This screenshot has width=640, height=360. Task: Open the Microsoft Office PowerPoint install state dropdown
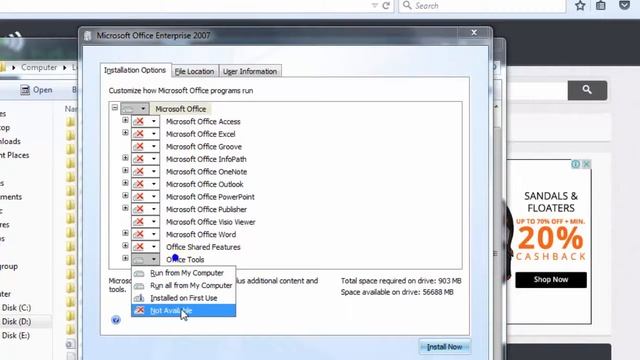[x=145, y=197]
